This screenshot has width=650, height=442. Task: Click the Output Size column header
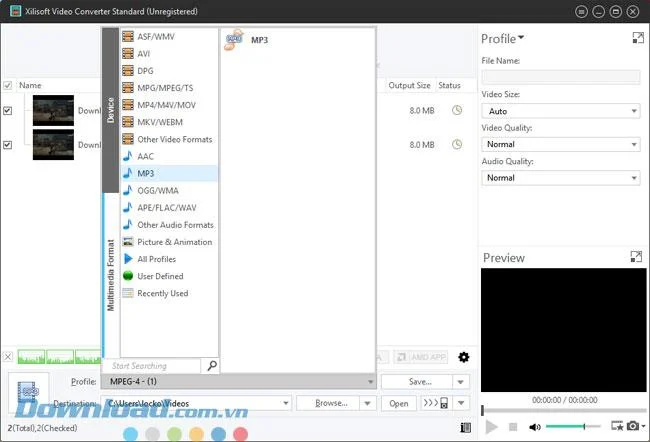[409, 85]
